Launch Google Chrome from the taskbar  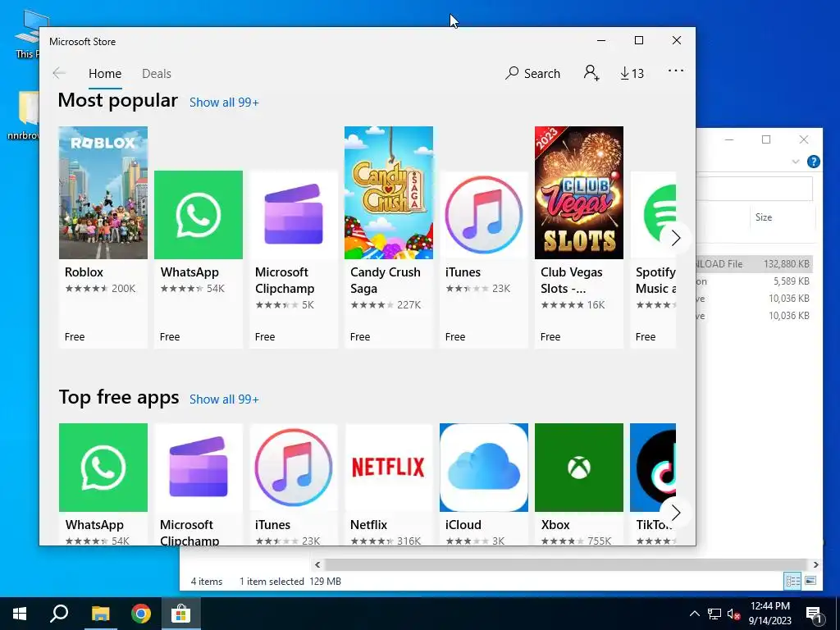coord(141,614)
